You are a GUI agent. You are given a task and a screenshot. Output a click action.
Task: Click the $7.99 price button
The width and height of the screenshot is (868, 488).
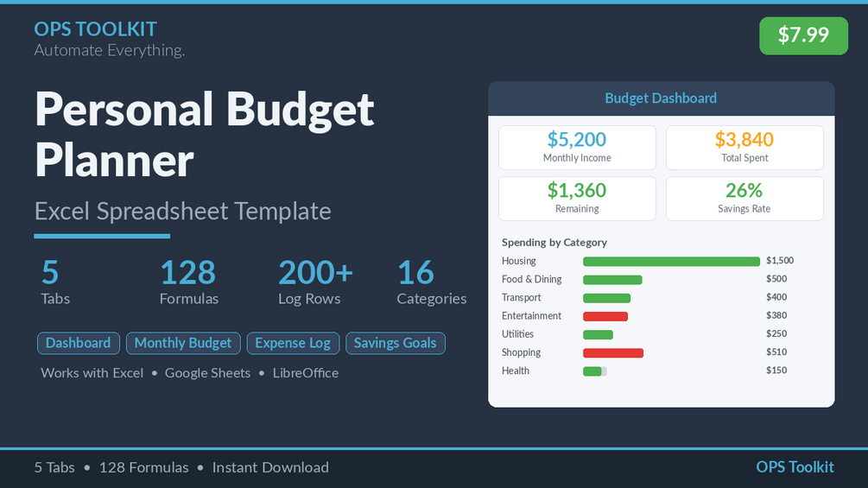click(x=803, y=35)
